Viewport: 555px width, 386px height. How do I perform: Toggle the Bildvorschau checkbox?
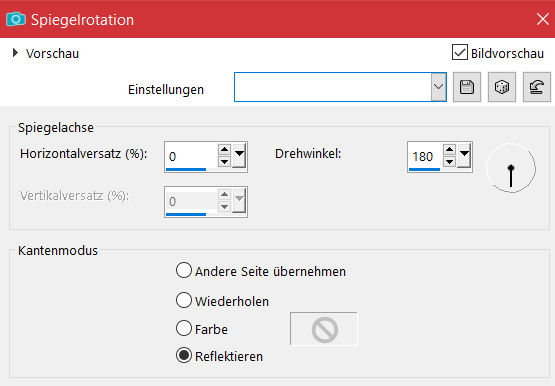pos(459,53)
